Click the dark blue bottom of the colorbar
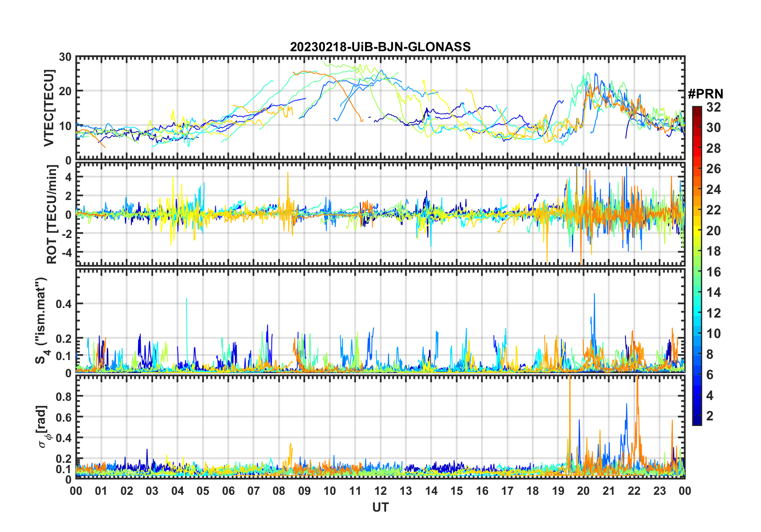 [x=697, y=421]
